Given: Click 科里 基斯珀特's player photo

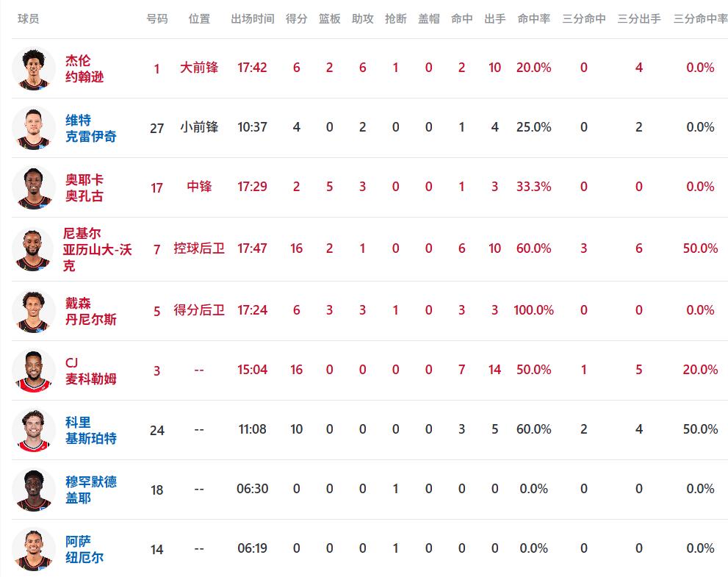Looking at the screenshot, I should (x=34, y=430).
